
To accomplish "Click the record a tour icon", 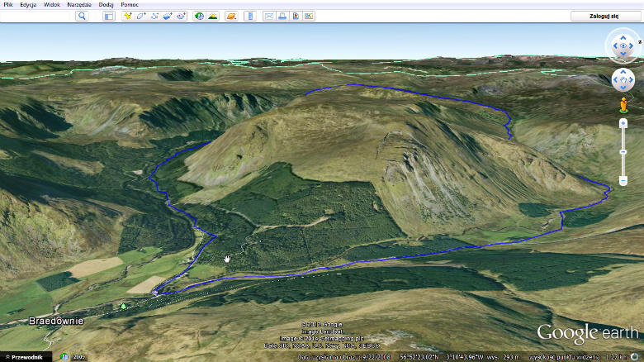I will pos(181,16).
